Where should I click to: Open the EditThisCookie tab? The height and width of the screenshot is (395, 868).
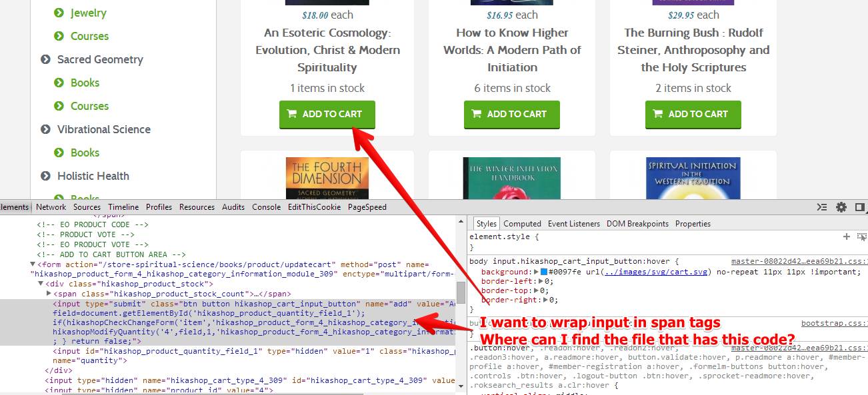(314, 207)
